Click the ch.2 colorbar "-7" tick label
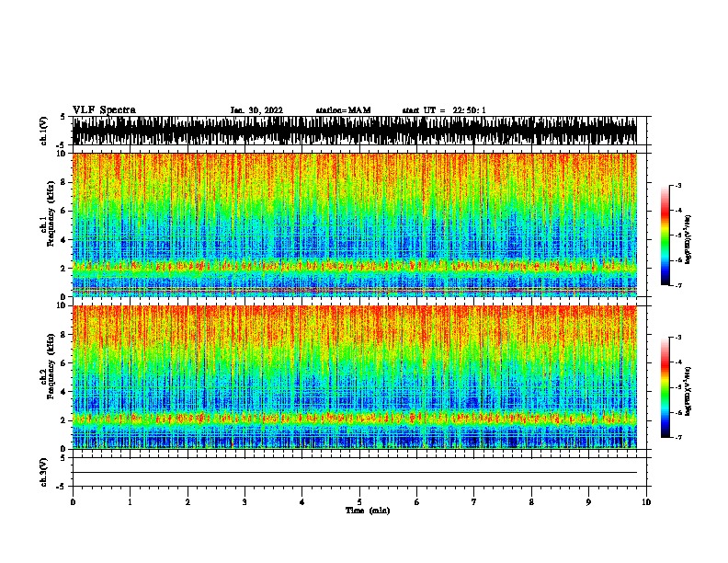Viewport: 728px width, 563px height. pyautogui.click(x=677, y=437)
